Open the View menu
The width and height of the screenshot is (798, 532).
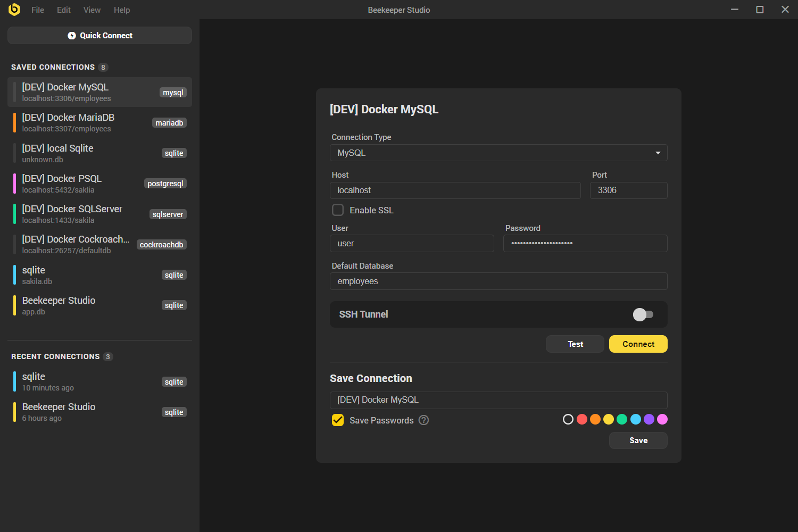pos(92,10)
